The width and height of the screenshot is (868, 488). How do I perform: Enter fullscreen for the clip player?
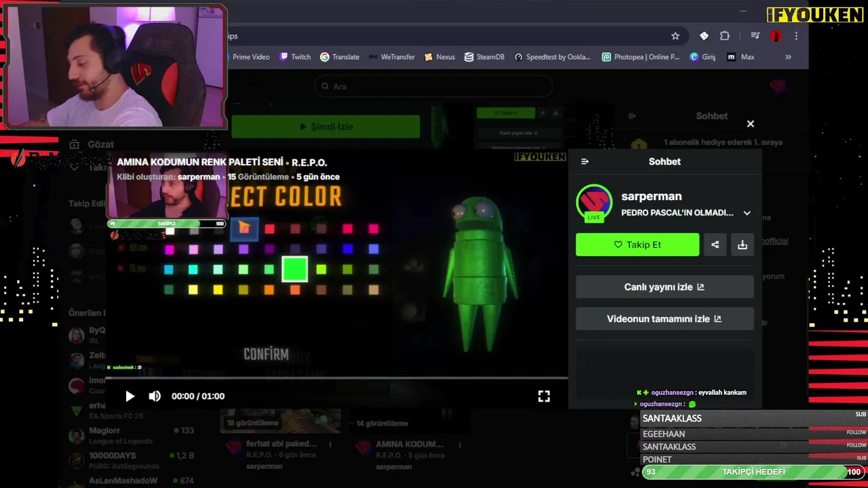[x=544, y=396]
